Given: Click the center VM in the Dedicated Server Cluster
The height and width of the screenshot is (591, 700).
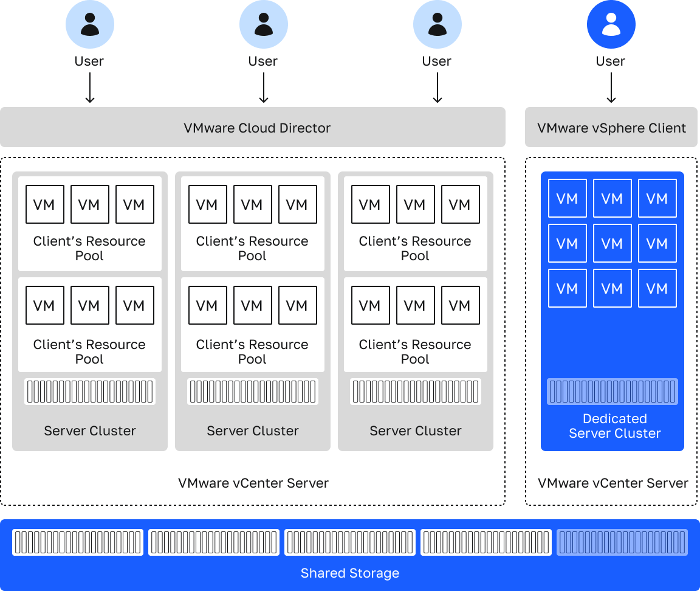Looking at the screenshot, I should (x=612, y=243).
